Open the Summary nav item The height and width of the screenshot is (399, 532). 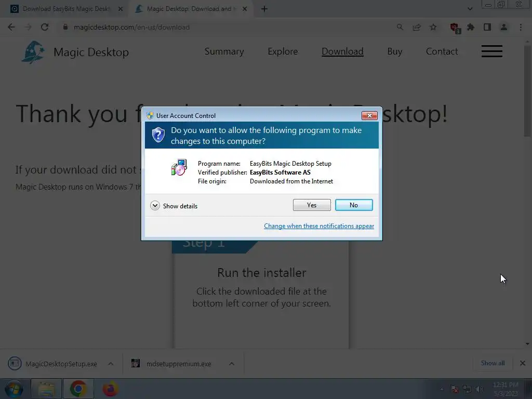coord(224,51)
